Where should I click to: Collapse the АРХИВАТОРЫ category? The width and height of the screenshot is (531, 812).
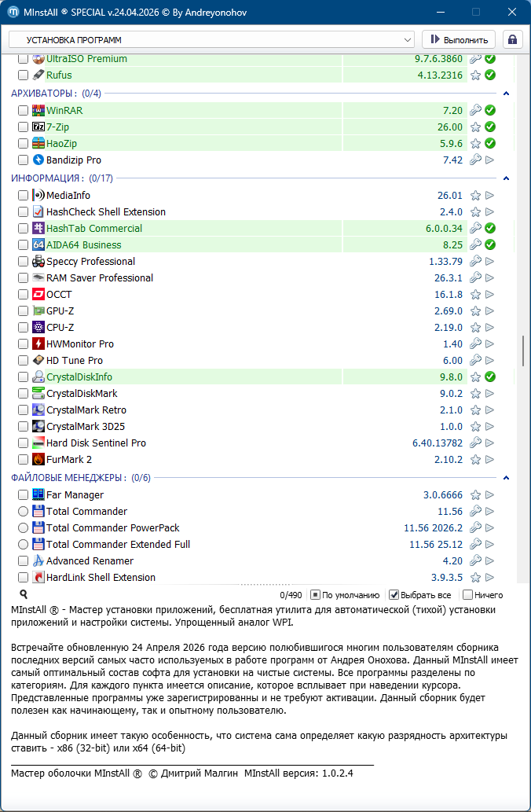click(x=507, y=94)
